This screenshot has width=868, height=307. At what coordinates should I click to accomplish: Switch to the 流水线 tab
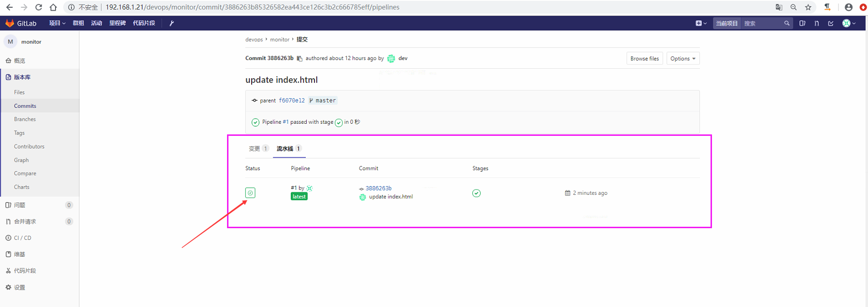coord(289,148)
